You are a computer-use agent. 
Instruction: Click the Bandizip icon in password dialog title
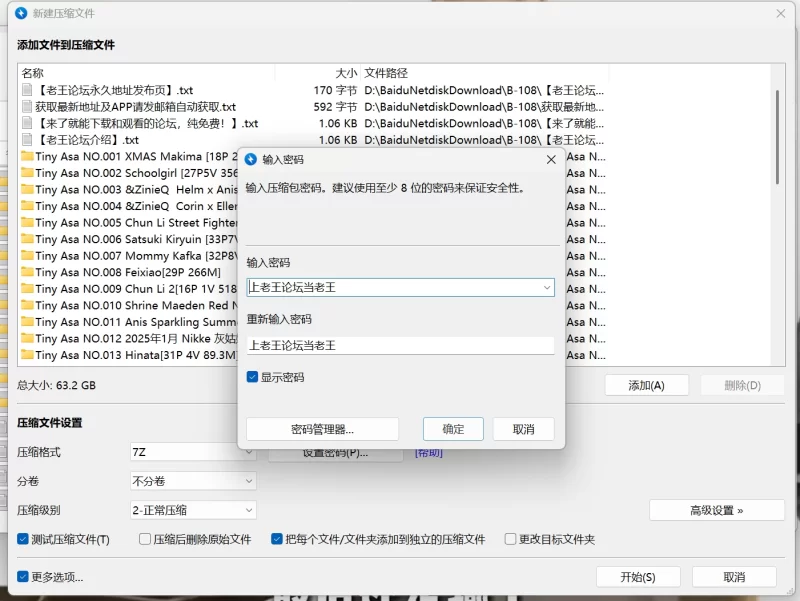coord(251,159)
